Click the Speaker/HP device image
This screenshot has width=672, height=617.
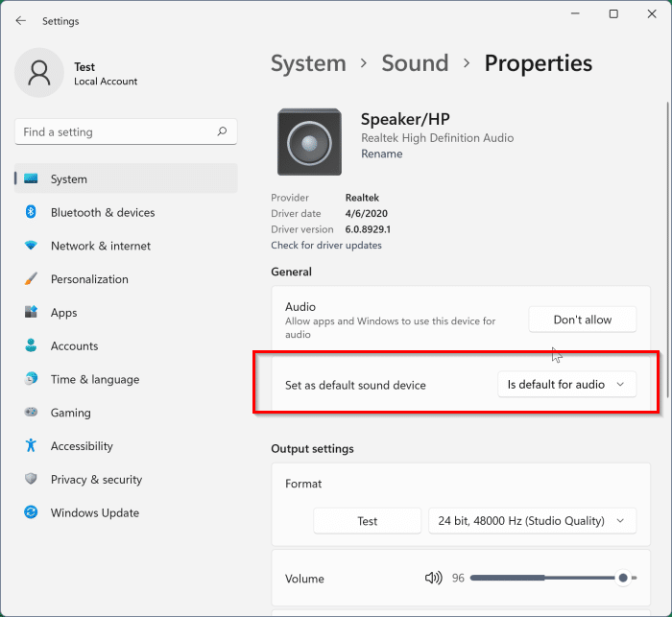pos(309,142)
